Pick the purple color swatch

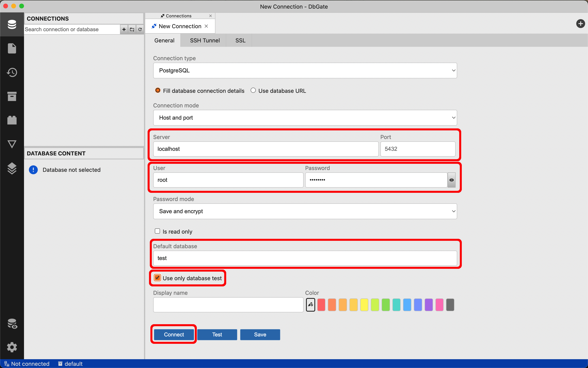pyautogui.click(x=429, y=305)
